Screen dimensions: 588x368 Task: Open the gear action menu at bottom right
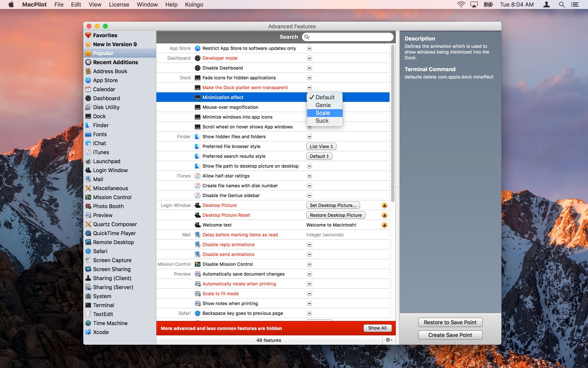pyautogui.click(x=388, y=340)
